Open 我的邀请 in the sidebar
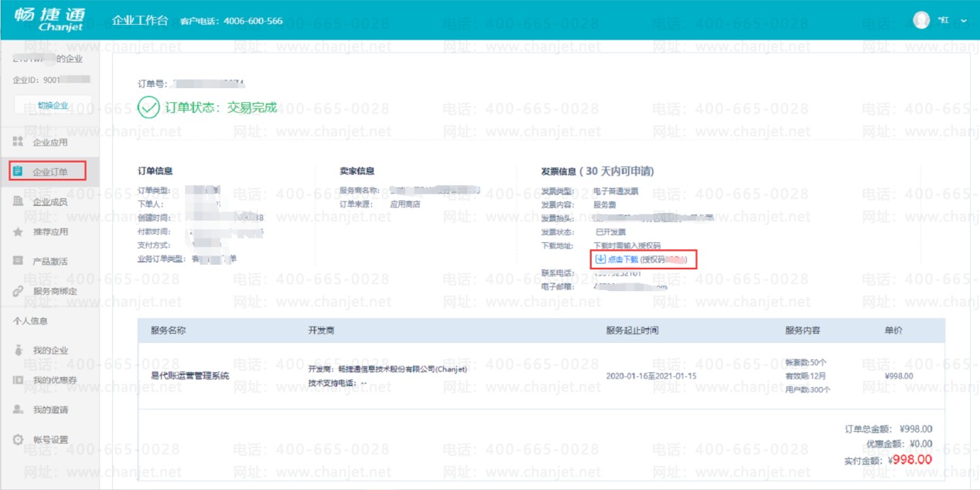Viewport: 980px width, 490px height. coord(50,410)
